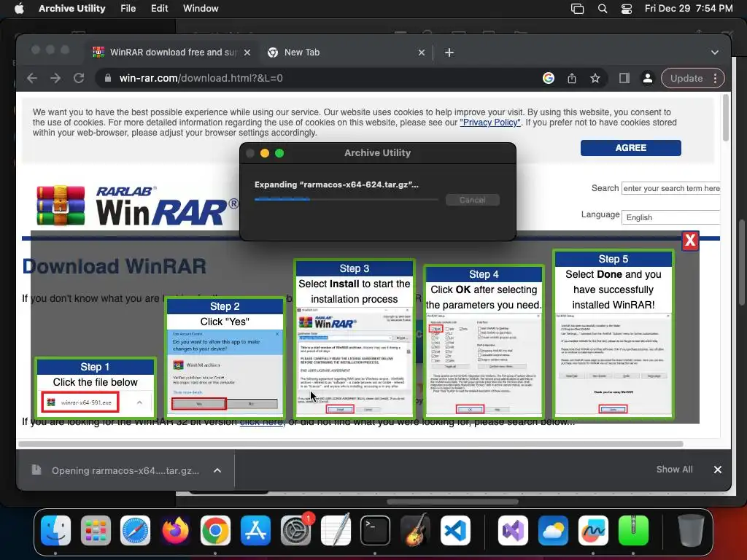
Task: Close the downloads bar
Action: click(718, 470)
